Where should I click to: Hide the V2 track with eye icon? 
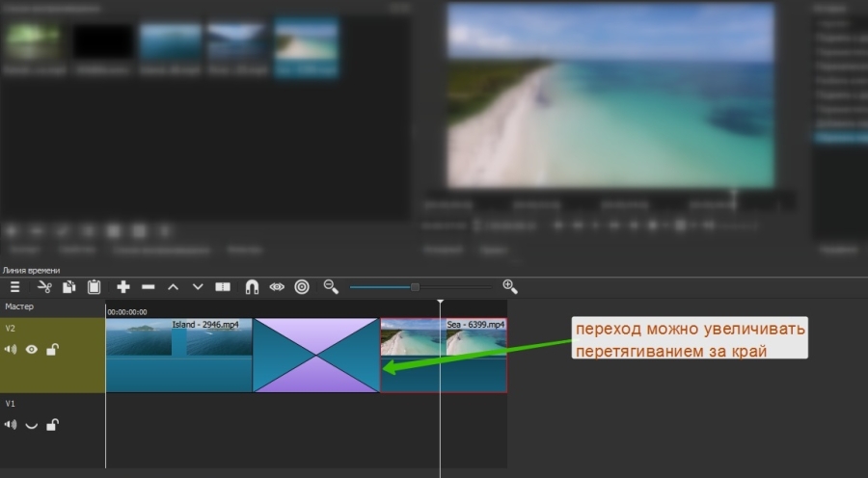click(x=32, y=350)
